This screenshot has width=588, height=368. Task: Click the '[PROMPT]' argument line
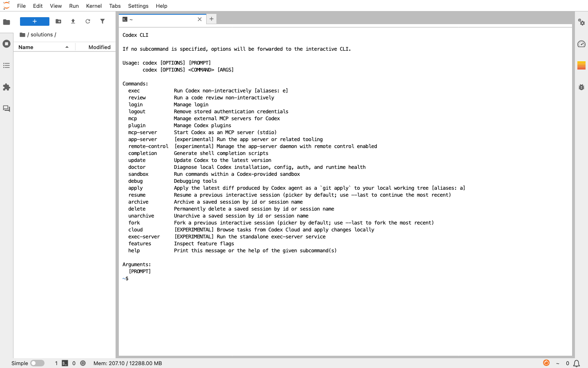[140, 272]
